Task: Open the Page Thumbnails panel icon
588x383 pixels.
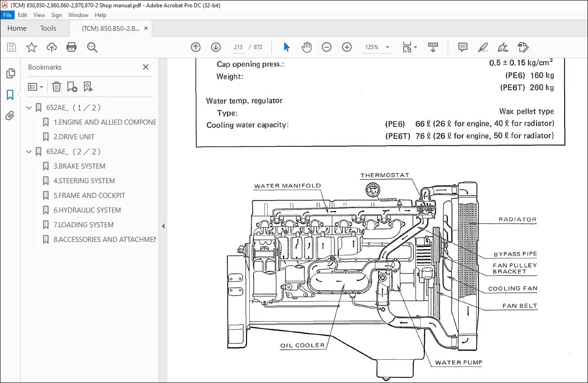Action: 10,73
